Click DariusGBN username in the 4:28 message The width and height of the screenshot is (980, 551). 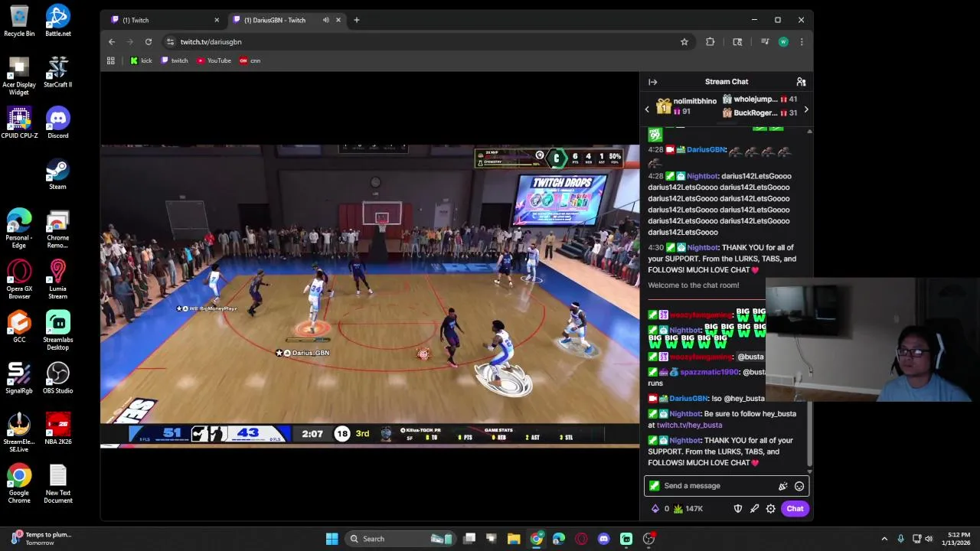point(705,150)
